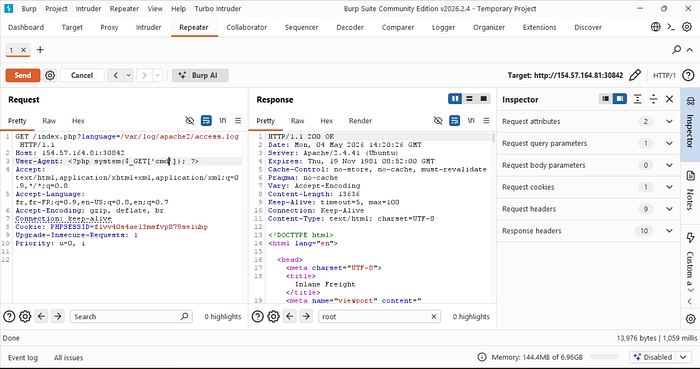Clear the Response search 'root' text

(x=433, y=316)
